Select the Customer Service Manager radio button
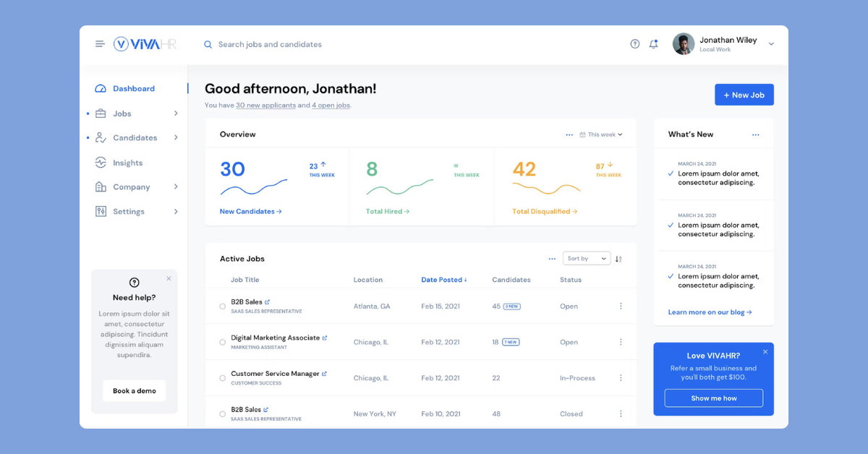Viewport: 868px width, 454px height. coord(222,378)
